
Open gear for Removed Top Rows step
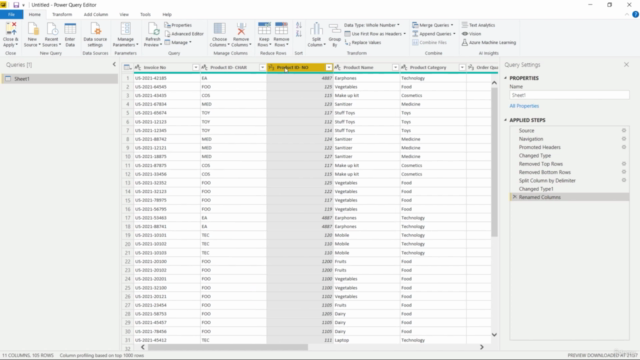pos(624,164)
